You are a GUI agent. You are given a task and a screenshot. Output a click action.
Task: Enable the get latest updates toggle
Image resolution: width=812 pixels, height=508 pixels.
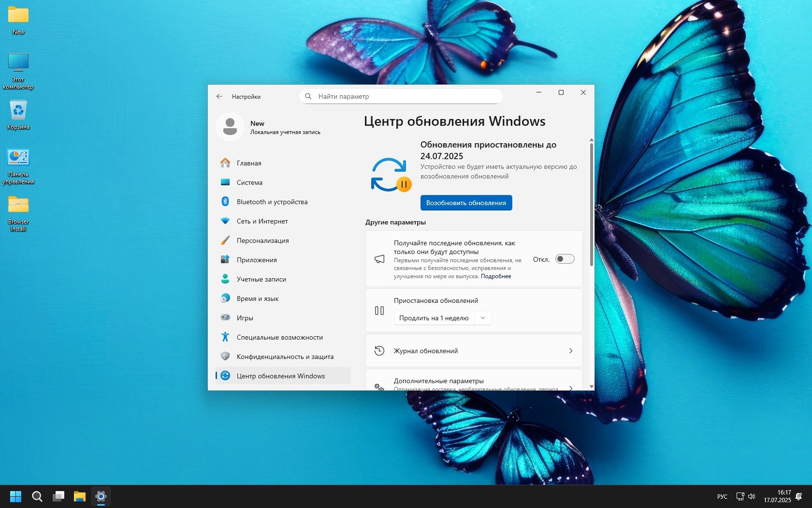tap(565, 259)
